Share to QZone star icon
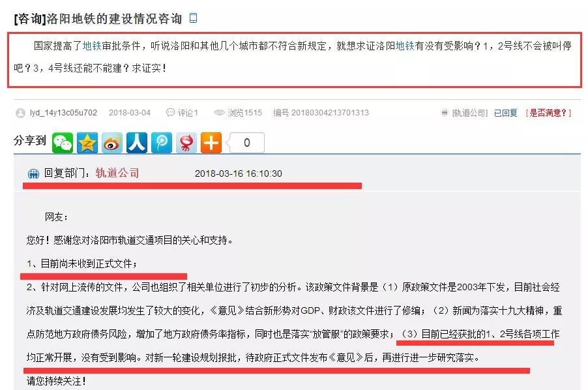The image size is (588, 390). click(x=87, y=143)
